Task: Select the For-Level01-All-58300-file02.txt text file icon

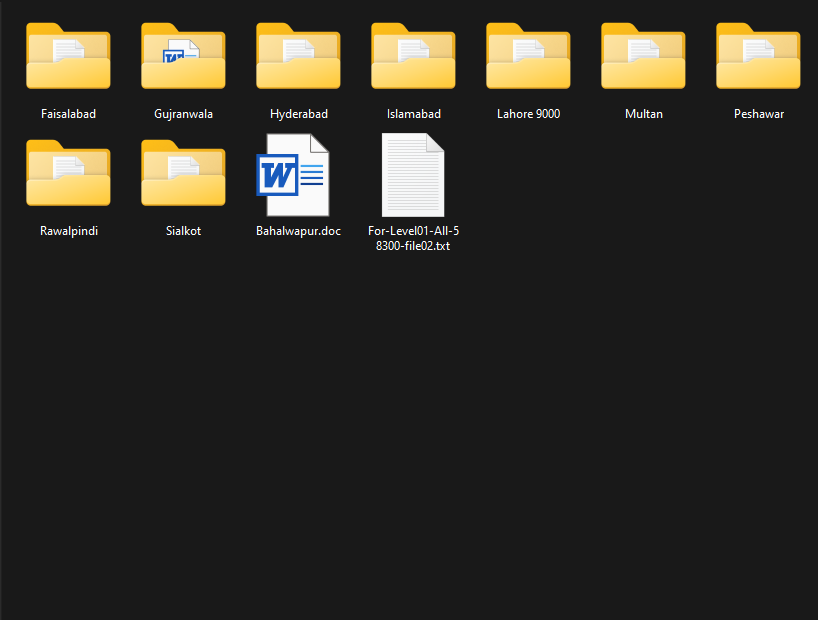Action: 413,175
